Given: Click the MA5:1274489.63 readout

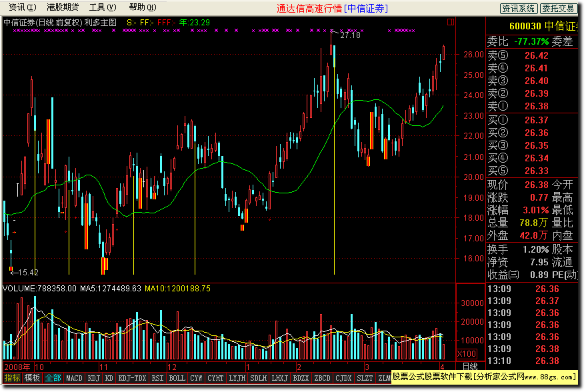Looking at the screenshot, I should tap(111, 289).
